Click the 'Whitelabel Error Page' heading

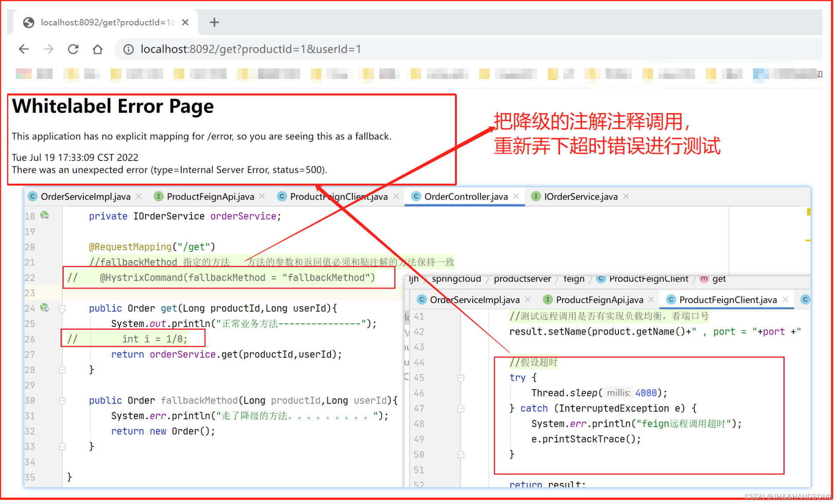[x=113, y=107]
